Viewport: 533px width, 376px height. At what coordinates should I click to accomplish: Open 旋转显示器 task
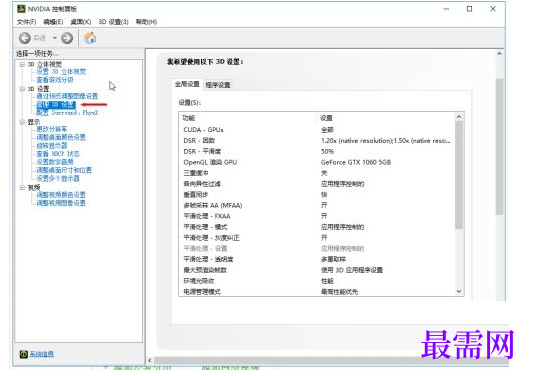[x=52, y=146]
